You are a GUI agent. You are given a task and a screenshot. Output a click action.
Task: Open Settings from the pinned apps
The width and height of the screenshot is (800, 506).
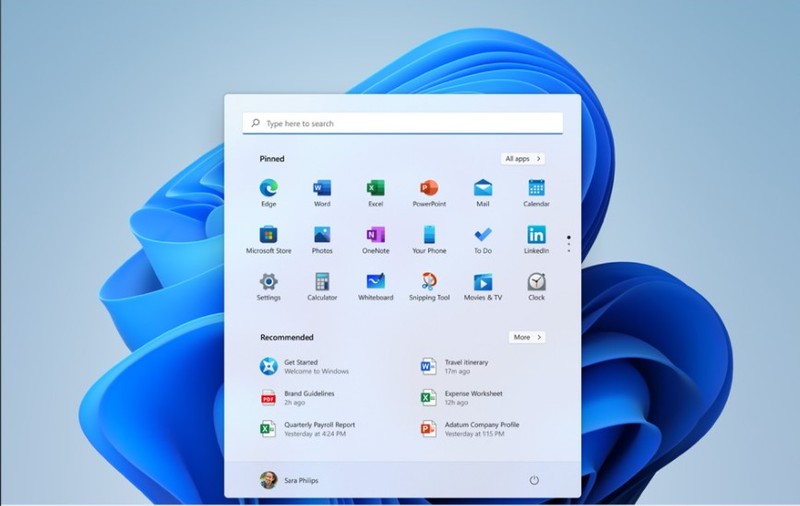268,287
